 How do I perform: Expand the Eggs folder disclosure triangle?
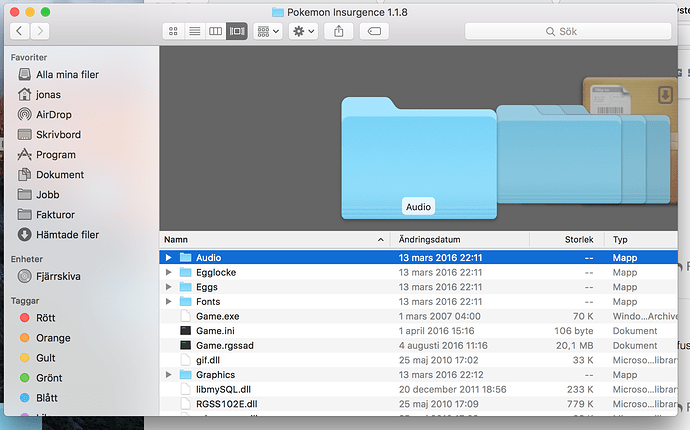tap(168, 287)
